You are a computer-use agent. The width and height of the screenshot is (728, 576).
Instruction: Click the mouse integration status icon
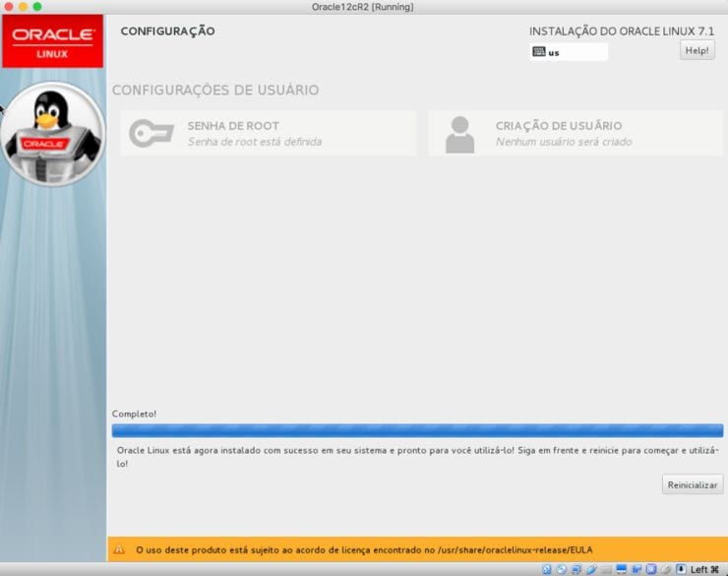pyautogui.click(x=666, y=569)
